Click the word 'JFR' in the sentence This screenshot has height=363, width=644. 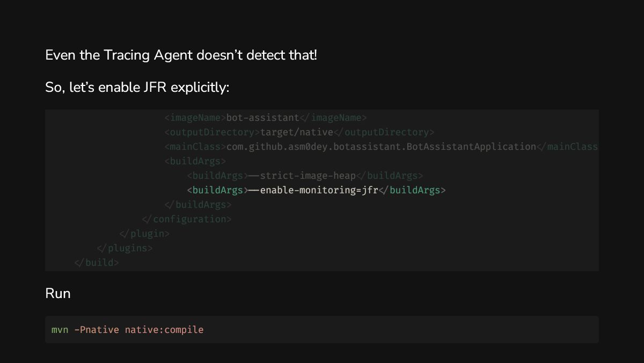[x=156, y=87]
